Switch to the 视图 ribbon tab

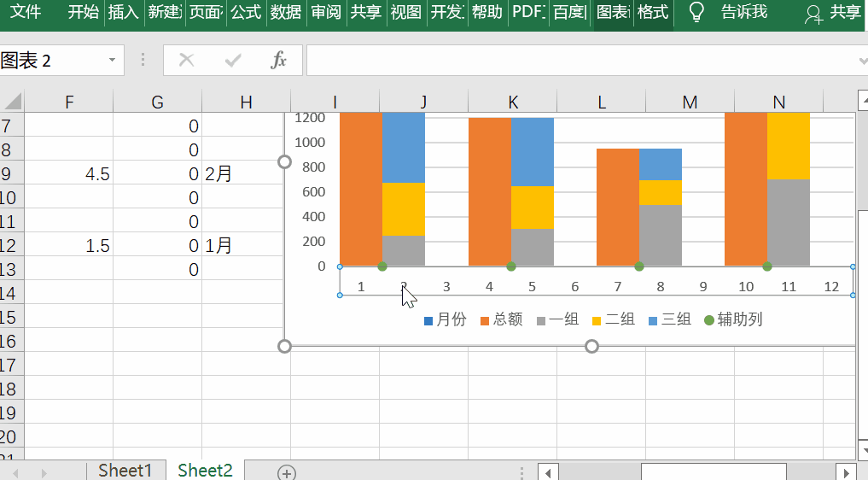405,12
